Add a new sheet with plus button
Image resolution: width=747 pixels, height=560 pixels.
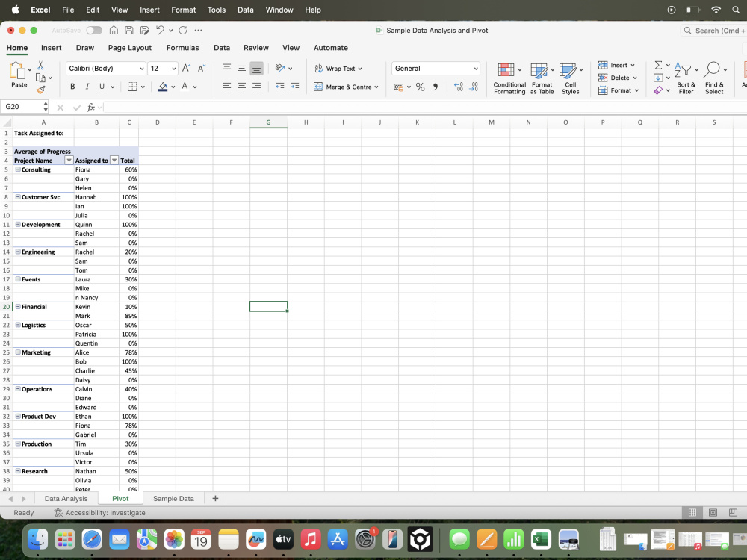215,498
